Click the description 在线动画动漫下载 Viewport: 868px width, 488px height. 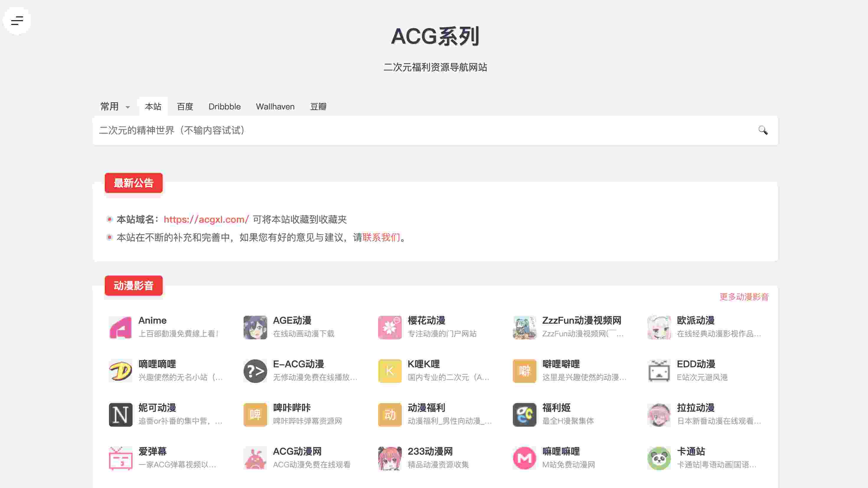click(304, 333)
